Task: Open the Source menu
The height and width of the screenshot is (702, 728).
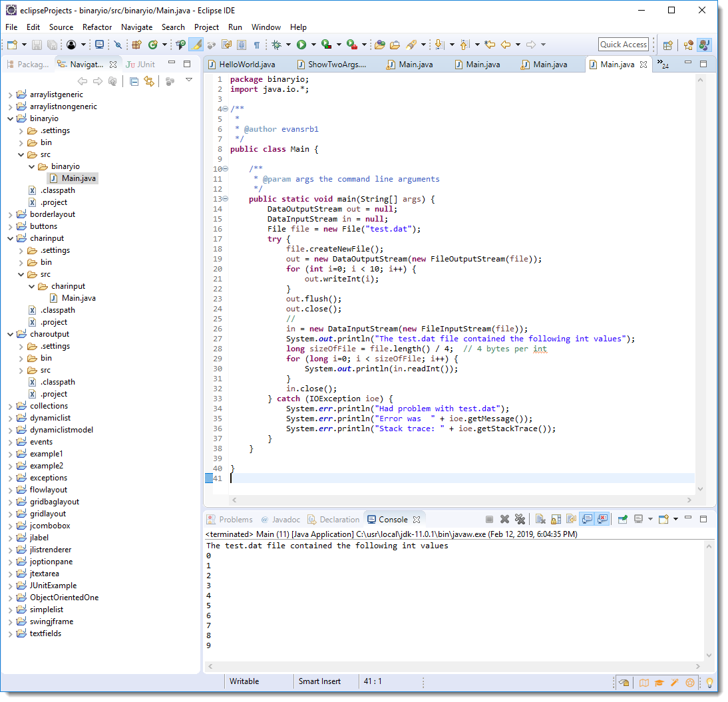Action: pyautogui.click(x=61, y=27)
